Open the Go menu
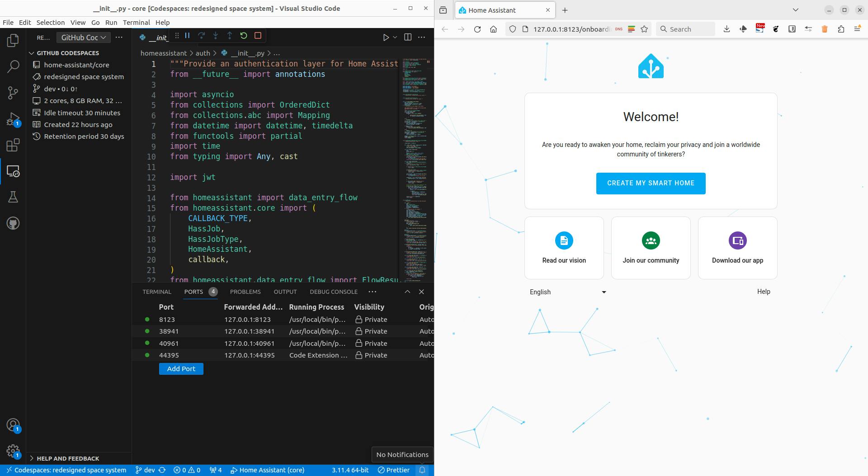 pyautogui.click(x=95, y=22)
